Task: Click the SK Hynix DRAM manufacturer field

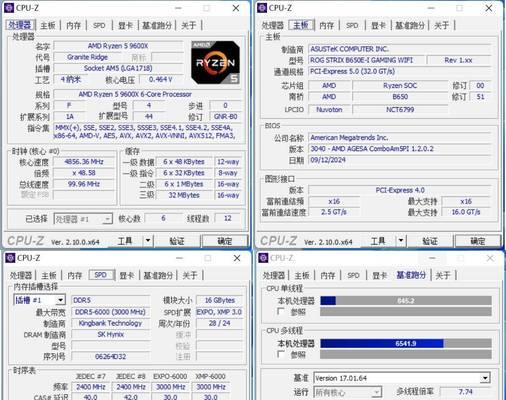Action: [x=111, y=334]
